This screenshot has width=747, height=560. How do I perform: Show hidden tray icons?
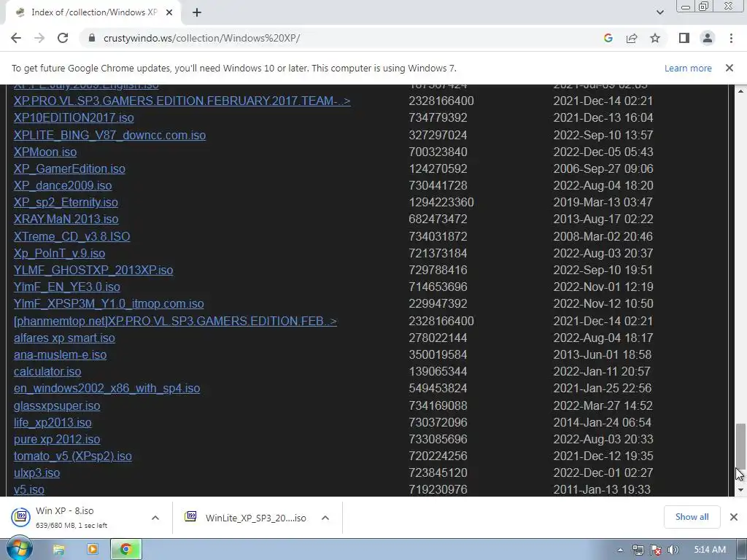[620, 550]
